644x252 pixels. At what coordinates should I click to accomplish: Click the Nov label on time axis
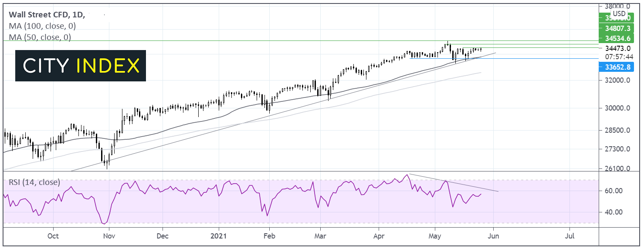[x=109, y=237]
